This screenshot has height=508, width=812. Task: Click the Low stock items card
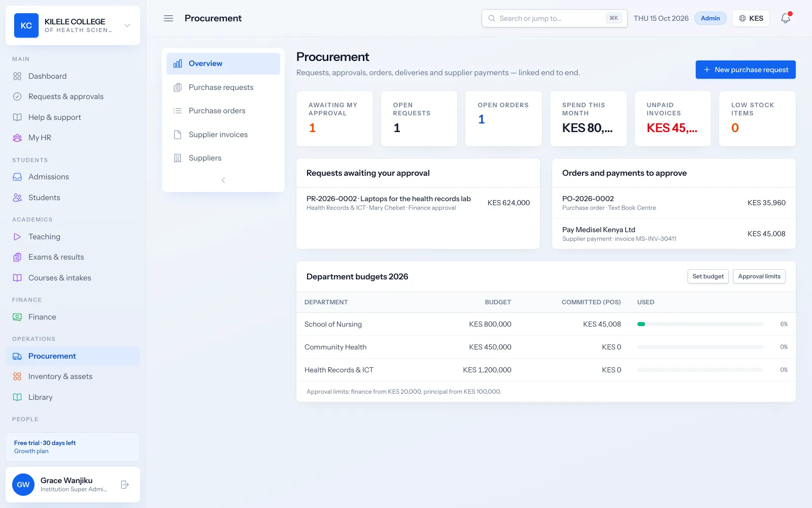point(757,118)
